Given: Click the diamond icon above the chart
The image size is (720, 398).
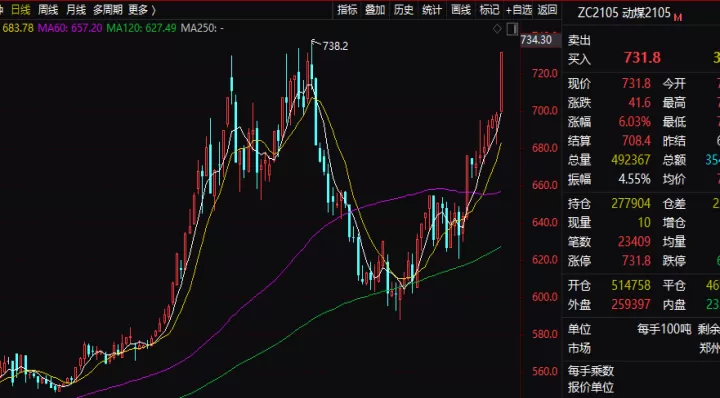Looking at the screenshot, I should pyautogui.click(x=497, y=29).
